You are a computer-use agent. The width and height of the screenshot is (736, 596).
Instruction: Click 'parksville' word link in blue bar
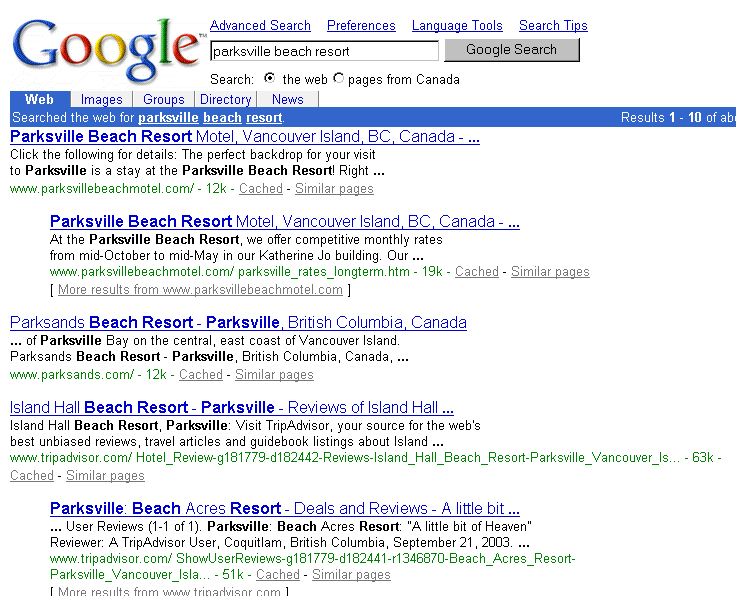coord(168,117)
